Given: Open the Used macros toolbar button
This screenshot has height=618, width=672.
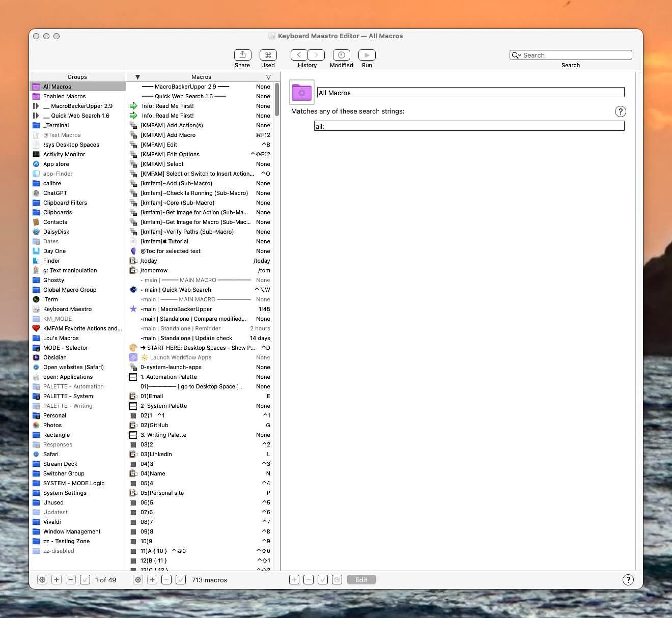Looking at the screenshot, I should (268, 55).
